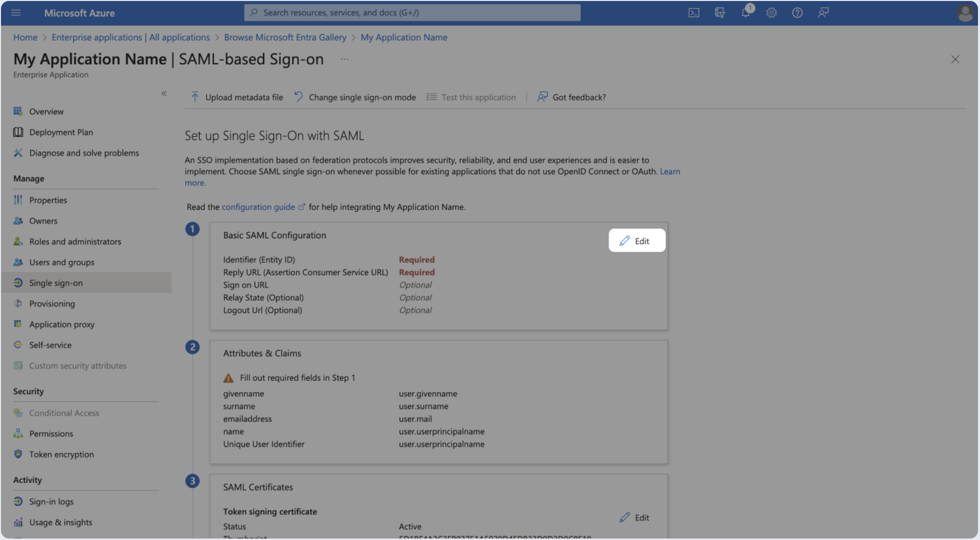Open the directories and subscriptions filter icon
Screen dimensions: 980x540
tap(719, 13)
